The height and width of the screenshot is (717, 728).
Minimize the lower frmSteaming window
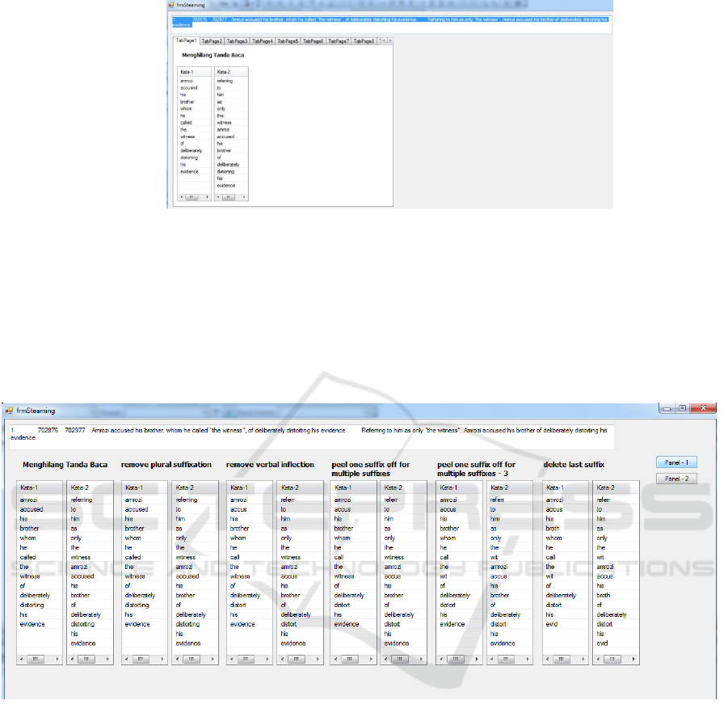click(668, 409)
